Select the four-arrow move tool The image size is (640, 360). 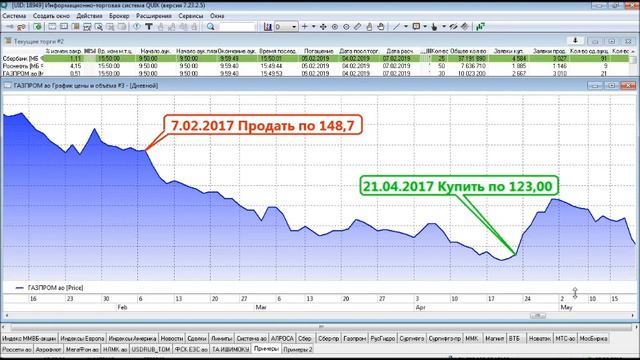point(323,27)
